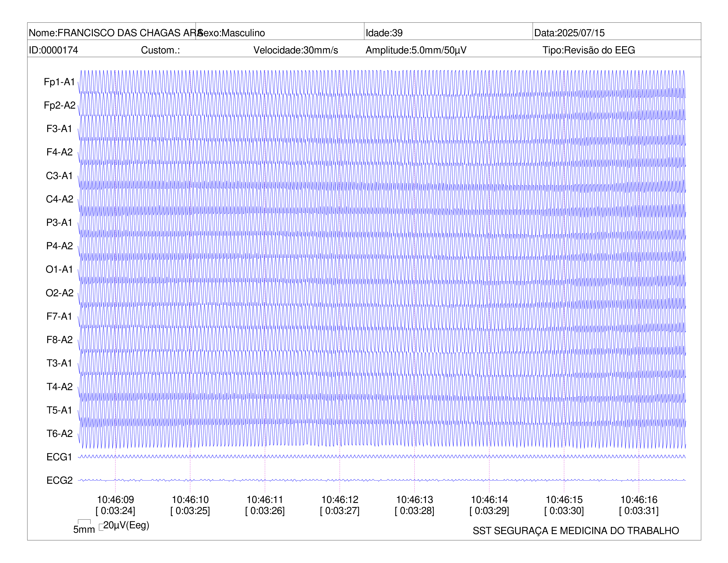Select the T3-A1 channel label
Screen dimensions: 728x563
click(x=59, y=363)
